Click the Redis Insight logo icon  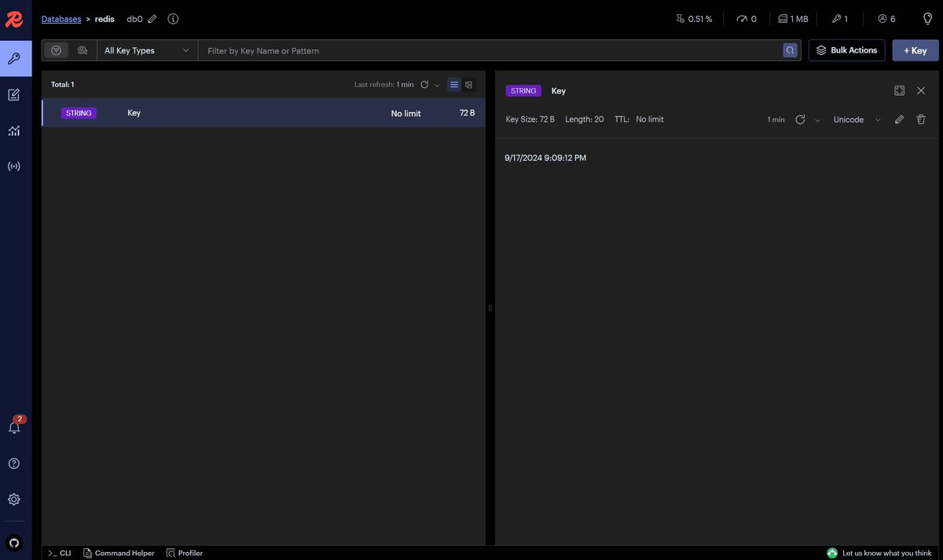coord(14,19)
